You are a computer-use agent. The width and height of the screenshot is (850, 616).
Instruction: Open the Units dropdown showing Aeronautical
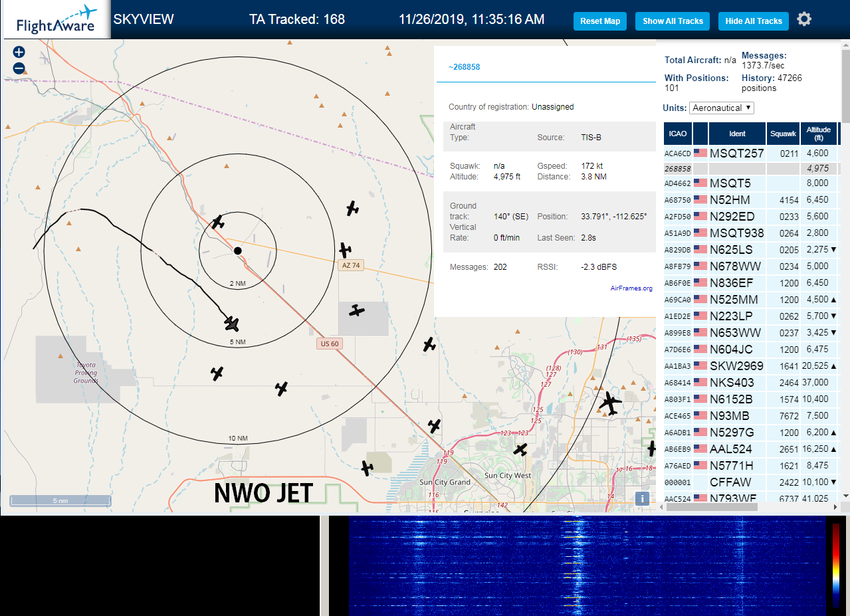tap(722, 108)
